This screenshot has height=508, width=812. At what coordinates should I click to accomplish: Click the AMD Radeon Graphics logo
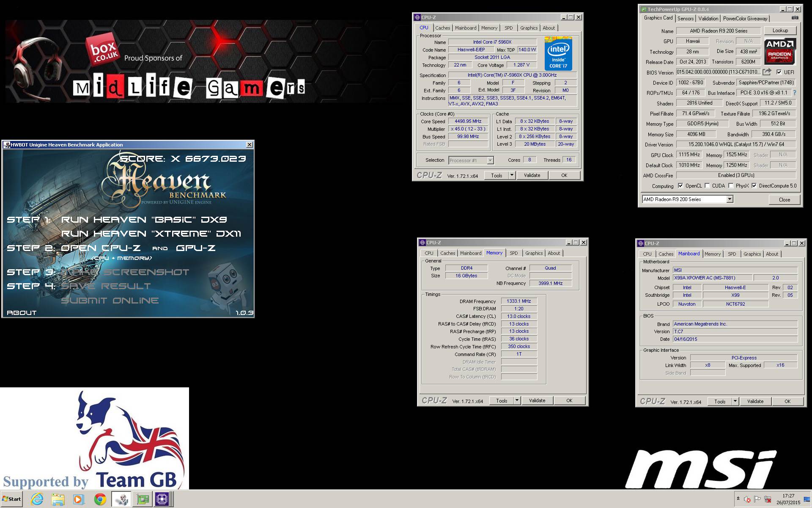pos(780,51)
